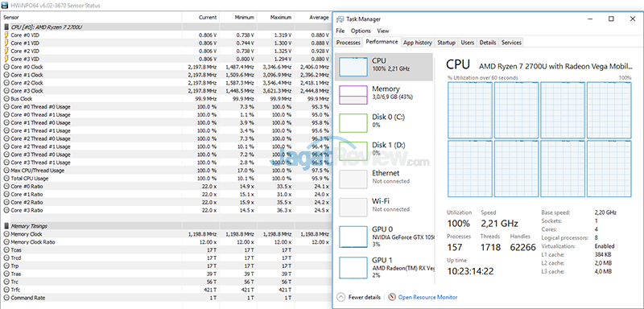644x309 pixels.
Task: Select the Tras row label
Action: (15, 274)
